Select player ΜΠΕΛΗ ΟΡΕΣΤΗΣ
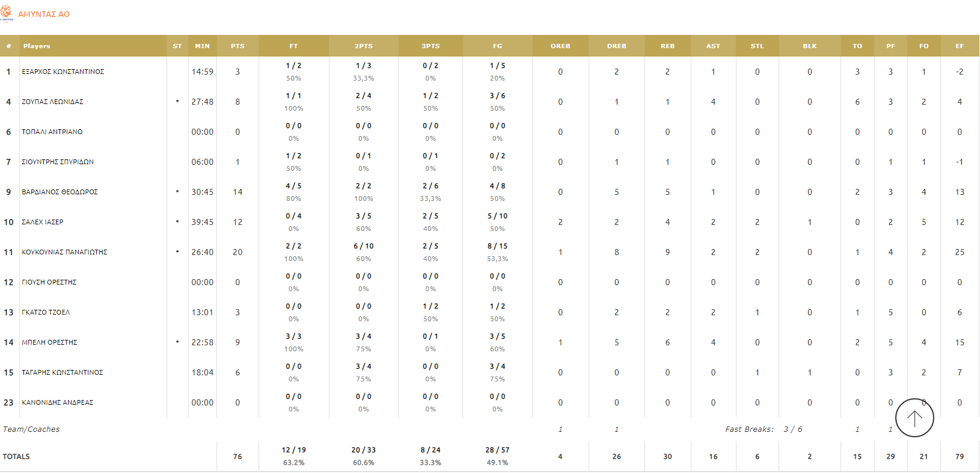Viewport: 980px width, 474px height. (49, 343)
